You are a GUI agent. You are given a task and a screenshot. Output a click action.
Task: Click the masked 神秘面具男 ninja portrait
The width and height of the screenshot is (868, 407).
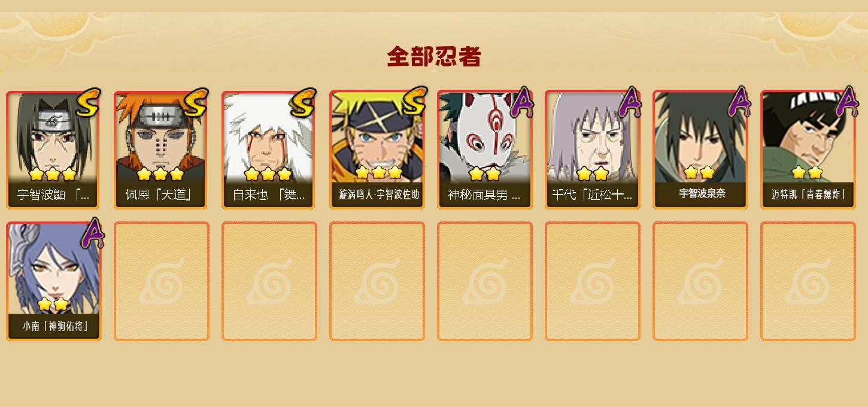[x=484, y=150]
